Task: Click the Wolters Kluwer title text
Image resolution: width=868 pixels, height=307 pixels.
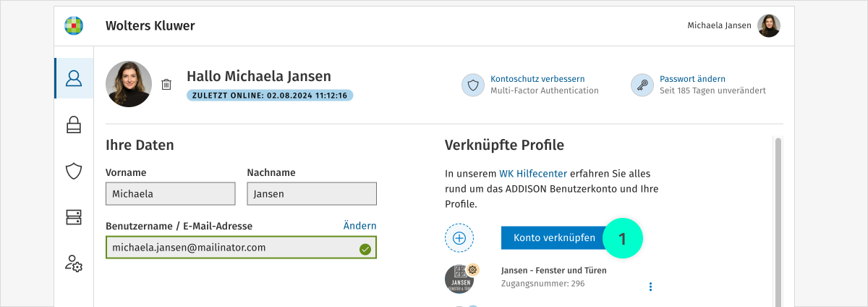Action: (150, 26)
